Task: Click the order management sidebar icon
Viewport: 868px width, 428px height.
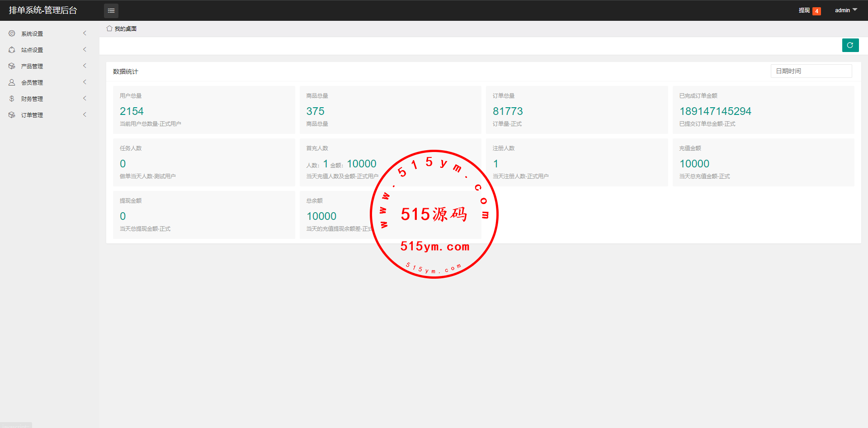Action: [12, 115]
